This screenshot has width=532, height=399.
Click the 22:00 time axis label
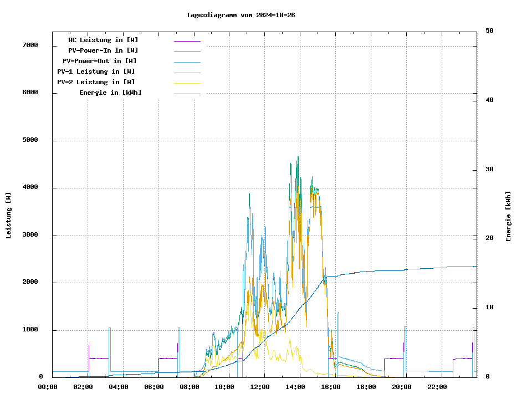pyautogui.click(x=437, y=387)
